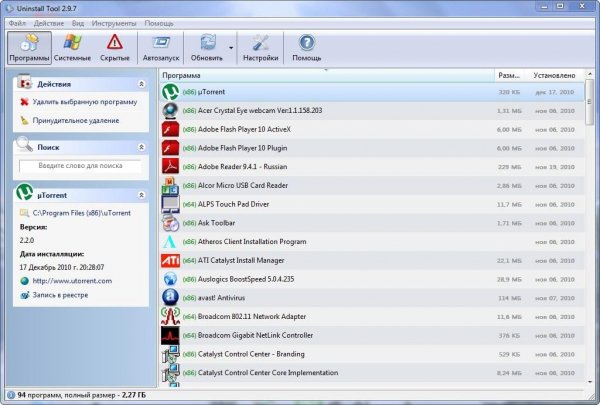
Task: Click Запись в реестре link
Action: point(60,295)
